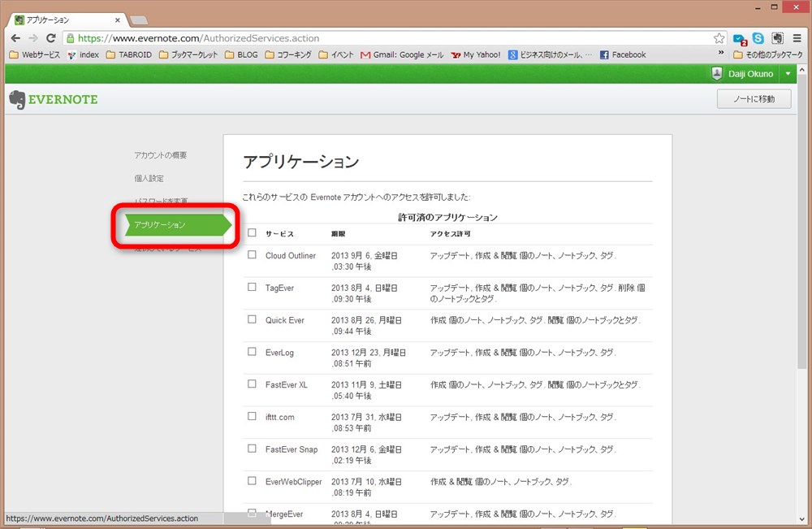
Task: Show more bookmarks with the » chevron
Action: click(x=721, y=54)
